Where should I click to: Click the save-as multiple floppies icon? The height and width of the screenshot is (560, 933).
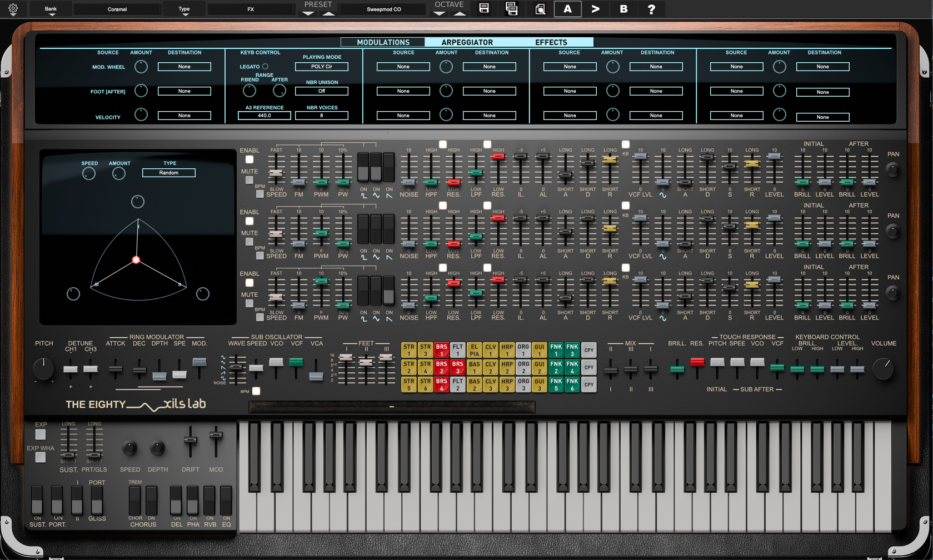tap(511, 9)
